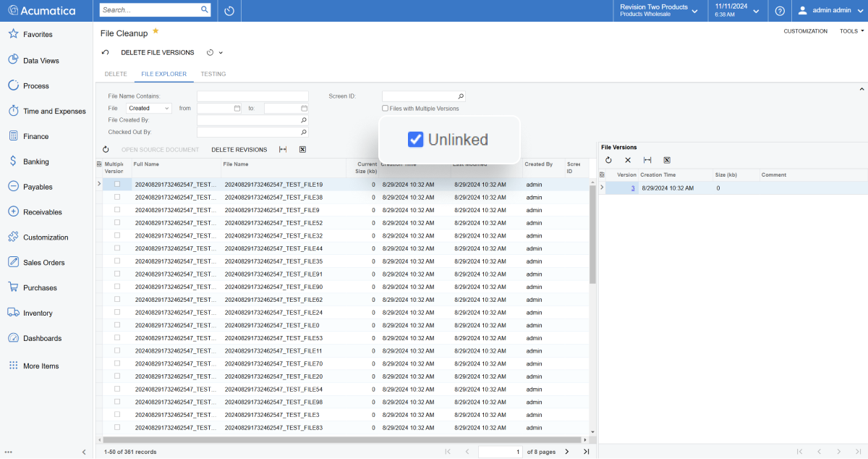
Task: Open the help question mark icon
Action: pyautogui.click(x=780, y=11)
